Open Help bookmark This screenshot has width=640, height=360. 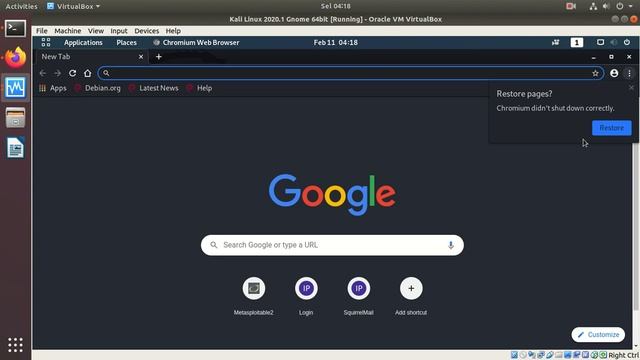pos(199,88)
